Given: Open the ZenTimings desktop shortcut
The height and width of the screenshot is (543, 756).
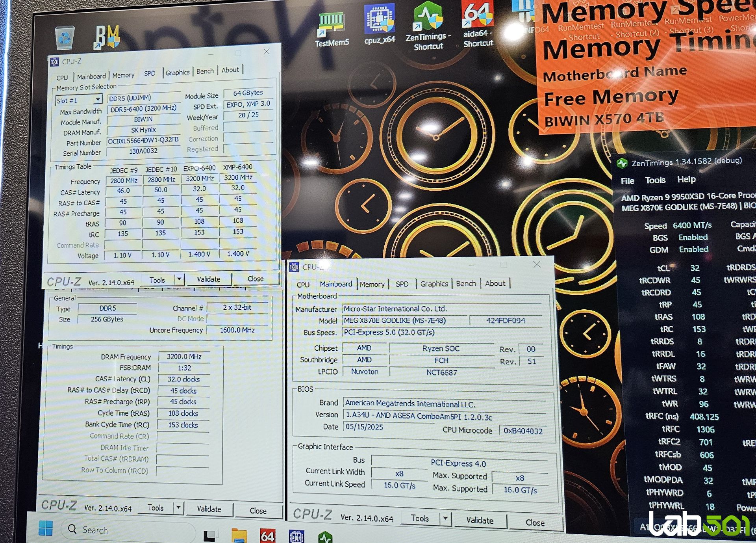Looking at the screenshot, I should click(428, 26).
